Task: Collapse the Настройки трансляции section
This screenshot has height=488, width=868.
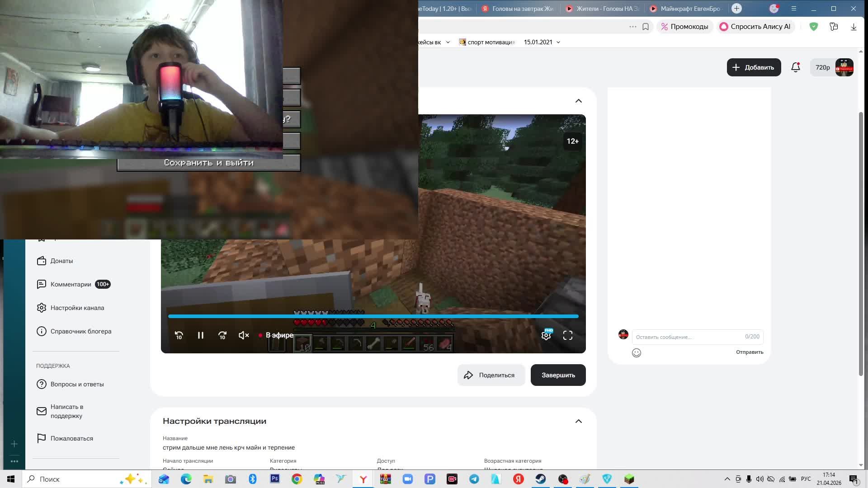Action: click(579, 421)
